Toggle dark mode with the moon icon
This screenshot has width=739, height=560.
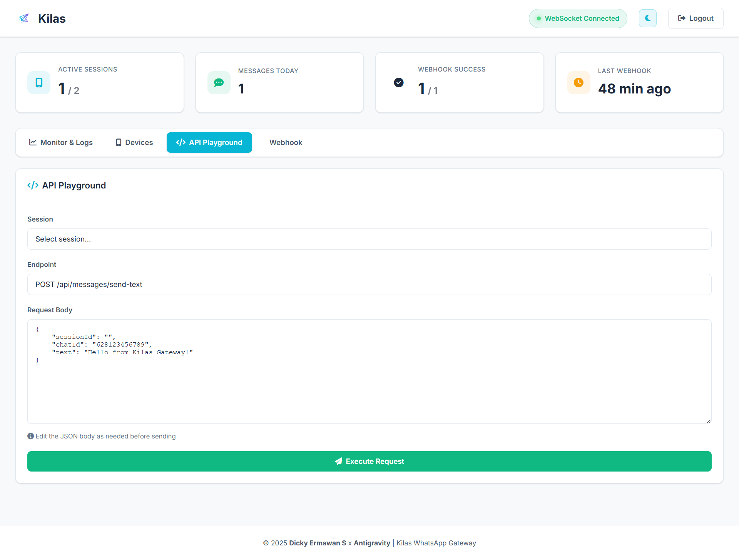(648, 18)
